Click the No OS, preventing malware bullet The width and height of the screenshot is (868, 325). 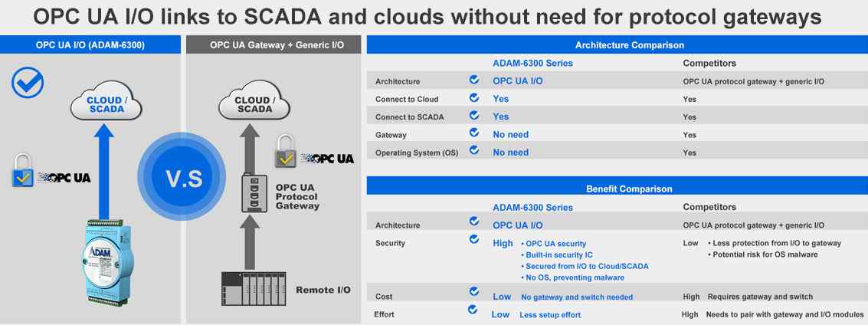pos(572,277)
